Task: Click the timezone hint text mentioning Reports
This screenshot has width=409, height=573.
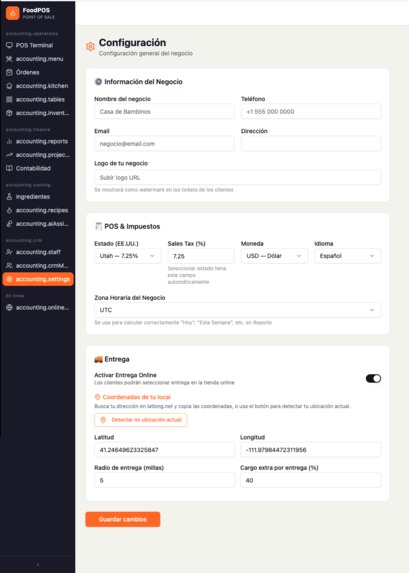Action: pyautogui.click(x=183, y=322)
